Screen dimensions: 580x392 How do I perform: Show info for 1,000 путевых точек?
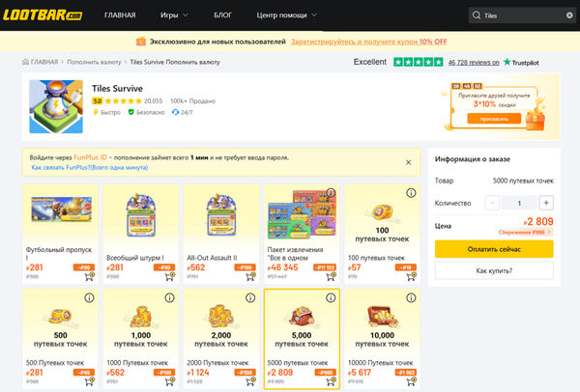[x=170, y=297]
